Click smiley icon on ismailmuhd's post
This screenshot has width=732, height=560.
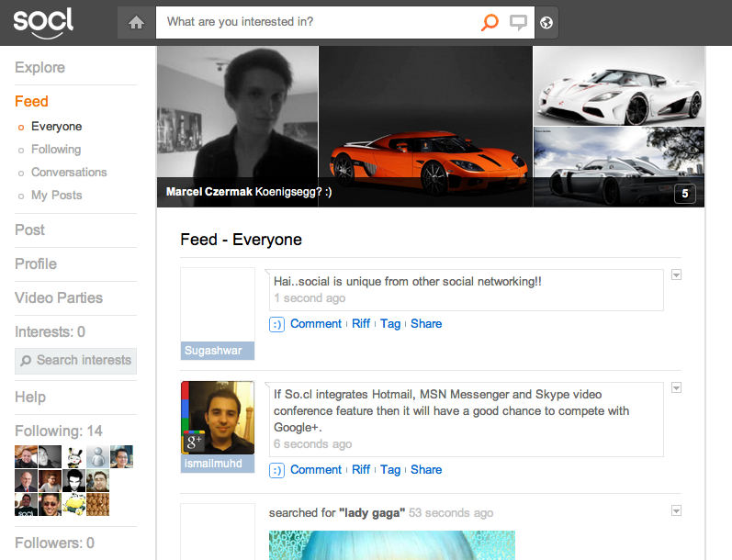click(276, 470)
